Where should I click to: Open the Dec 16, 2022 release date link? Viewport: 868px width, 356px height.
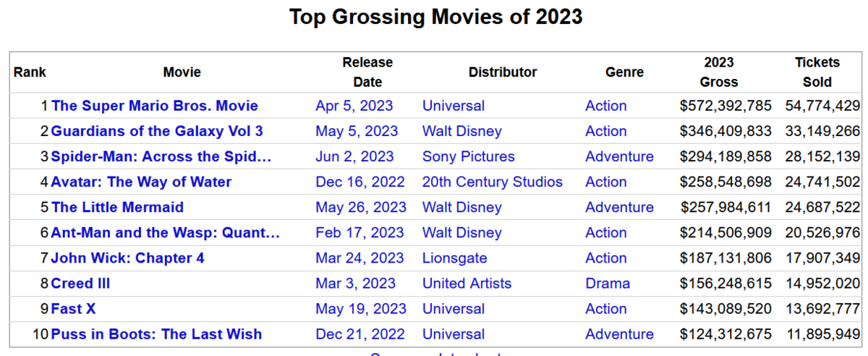[359, 182]
